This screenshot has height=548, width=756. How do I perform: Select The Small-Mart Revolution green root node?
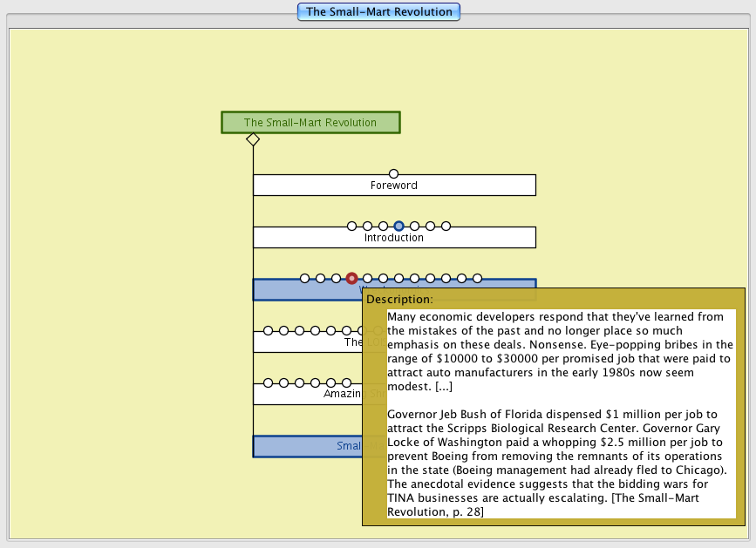click(x=310, y=123)
